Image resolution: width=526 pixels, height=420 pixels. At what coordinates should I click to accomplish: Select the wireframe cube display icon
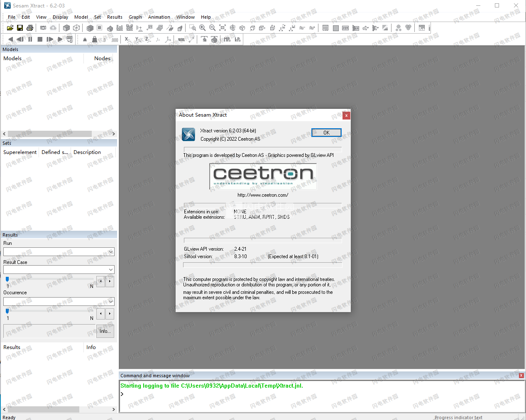point(76,28)
